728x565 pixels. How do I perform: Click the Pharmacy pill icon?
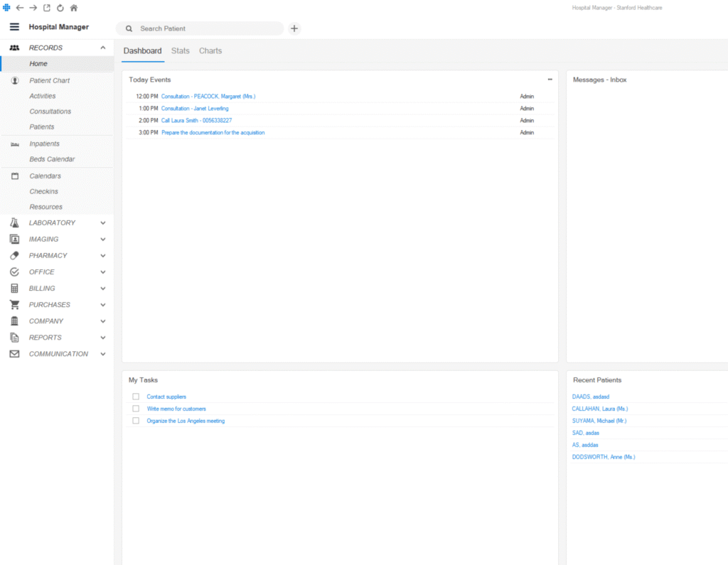tap(14, 255)
